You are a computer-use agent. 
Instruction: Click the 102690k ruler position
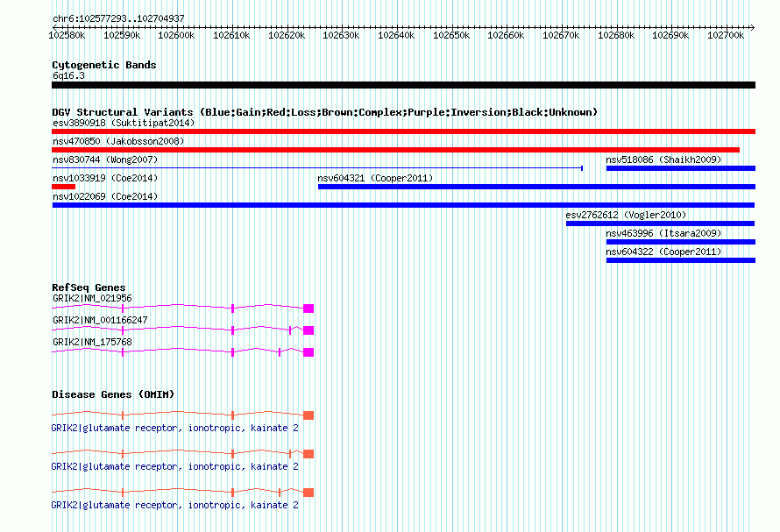(x=670, y=35)
